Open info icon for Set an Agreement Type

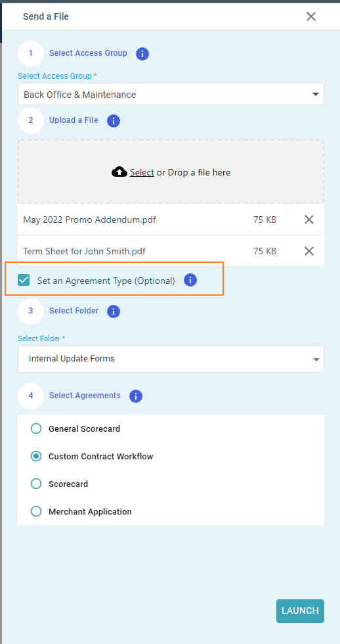tap(190, 280)
